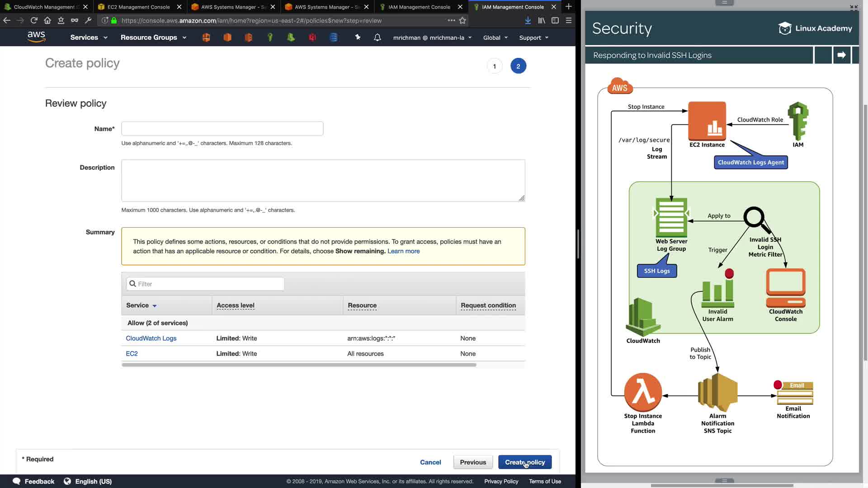The width and height of the screenshot is (868, 488).
Task: Click the notifications bell icon
Action: point(377,38)
